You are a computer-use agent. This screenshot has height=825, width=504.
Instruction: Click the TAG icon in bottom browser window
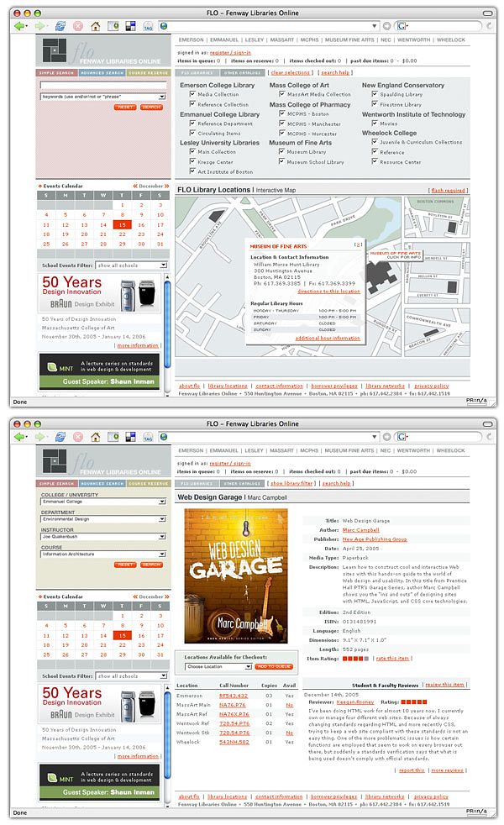click(x=148, y=437)
